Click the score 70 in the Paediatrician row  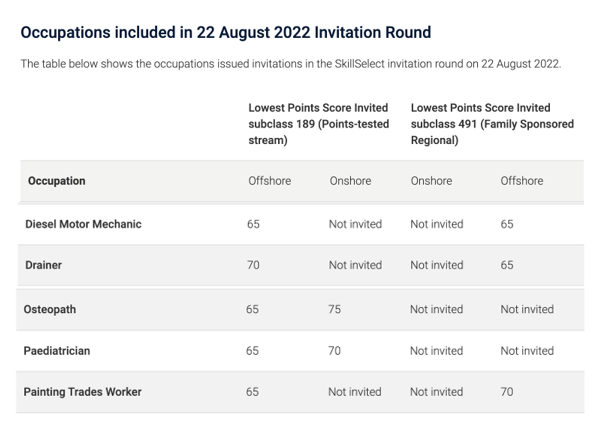335,351
